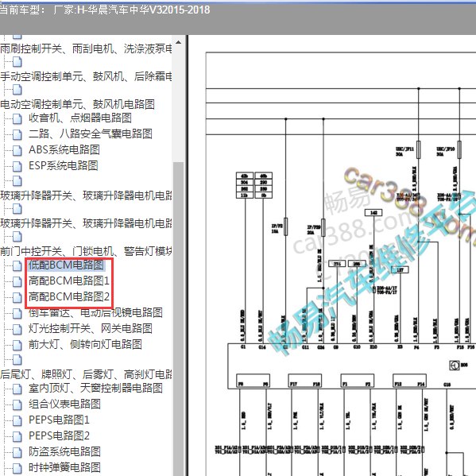Click 手动空调控制单元、鼓风机 row text
This screenshot has height=476, width=476.
(86, 76)
